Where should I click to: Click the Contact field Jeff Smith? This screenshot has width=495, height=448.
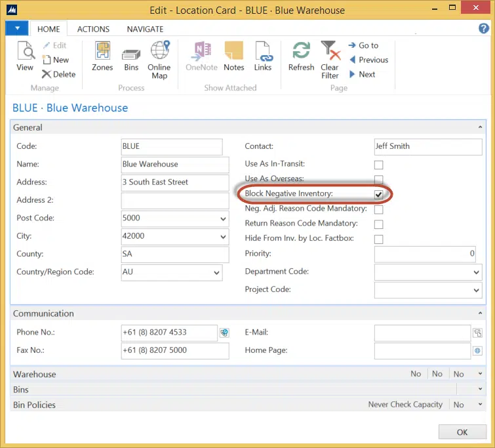(428, 146)
